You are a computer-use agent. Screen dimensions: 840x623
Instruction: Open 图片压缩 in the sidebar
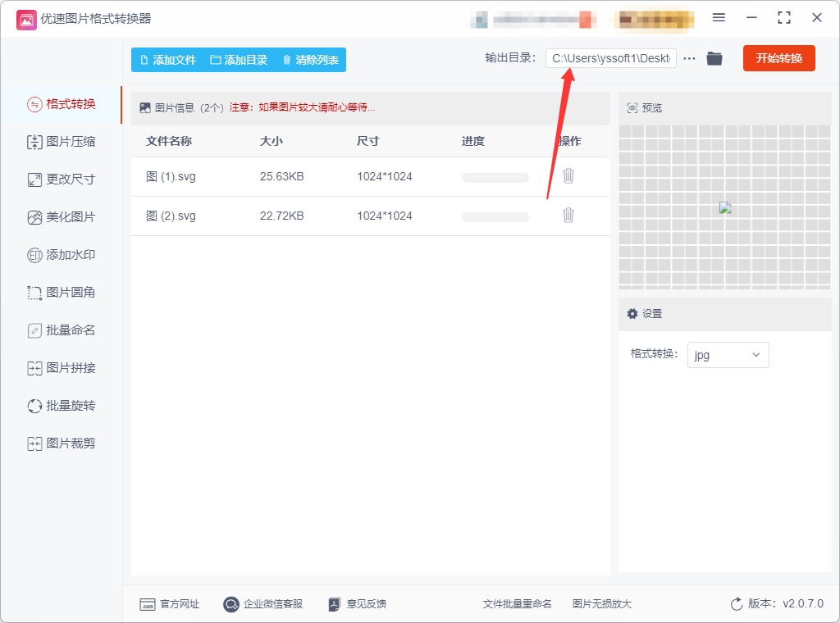(62, 142)
